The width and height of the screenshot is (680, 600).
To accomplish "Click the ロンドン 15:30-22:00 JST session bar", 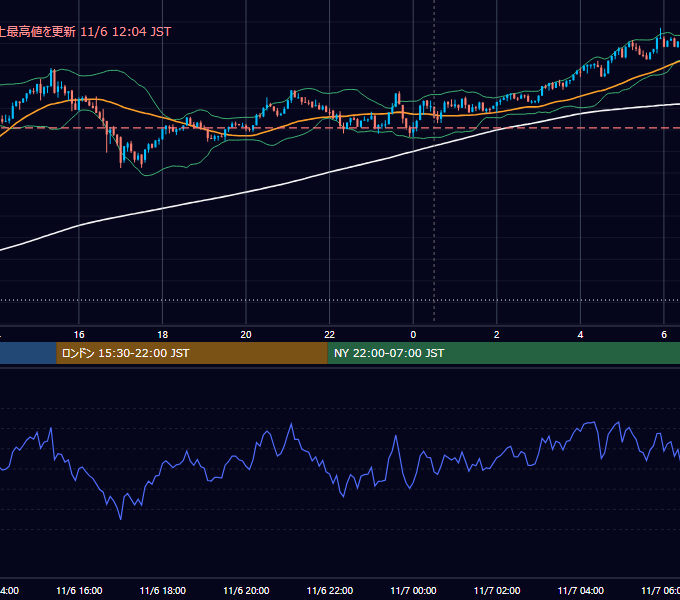I will tap(192, 353).
